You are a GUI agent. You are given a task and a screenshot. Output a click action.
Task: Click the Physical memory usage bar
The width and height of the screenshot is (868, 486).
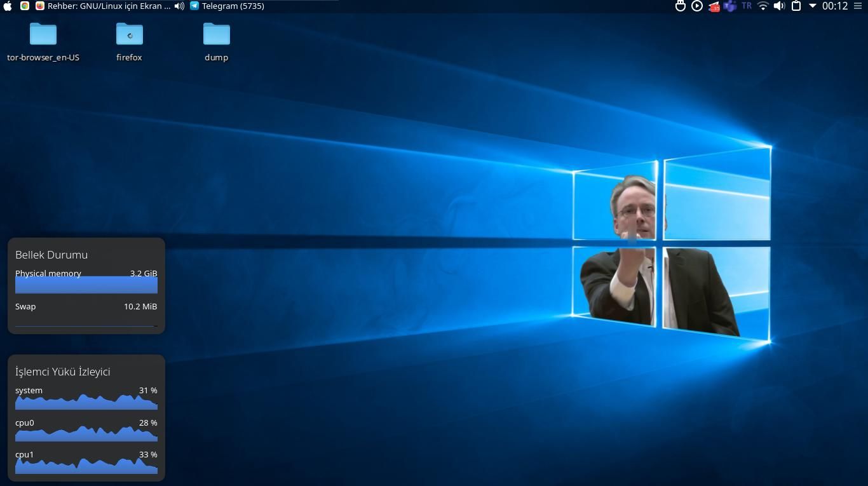coord(86,285)
